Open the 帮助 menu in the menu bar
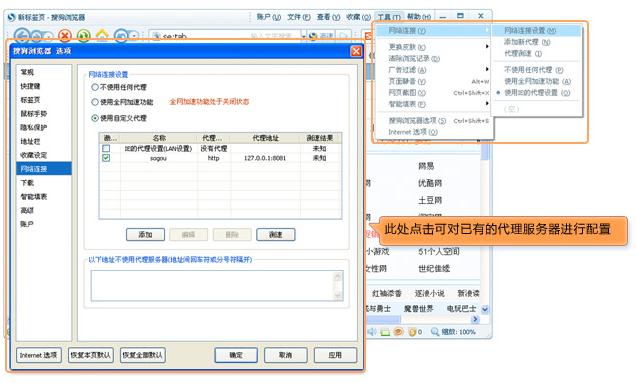 point(419,17)
